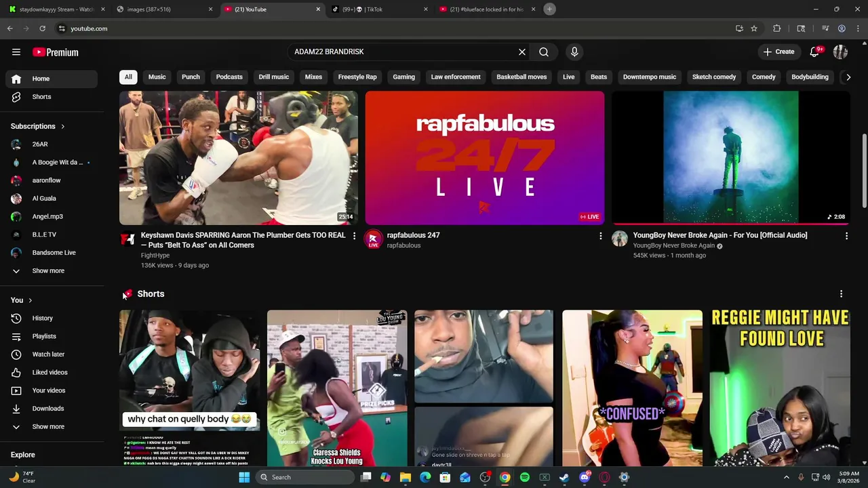
Task: Select the Law enforcement chip
Action: click(x=456, y=77)
